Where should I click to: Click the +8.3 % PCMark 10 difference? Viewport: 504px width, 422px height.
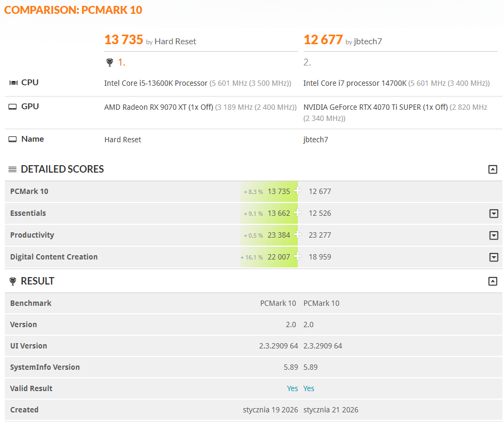pos(253,192)
